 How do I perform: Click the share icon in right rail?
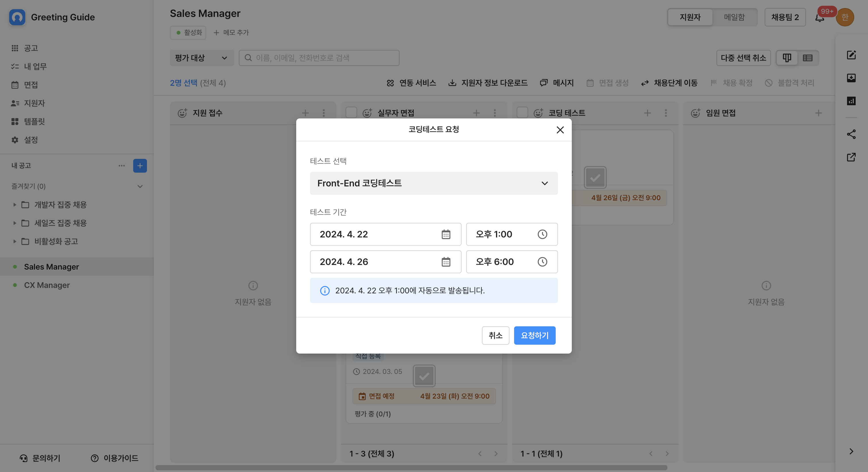click(851, 134)
